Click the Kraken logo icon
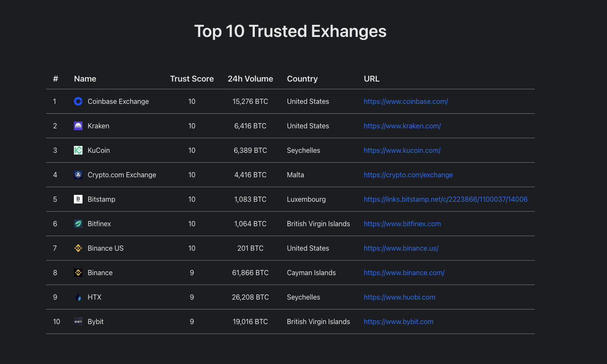 78,126
